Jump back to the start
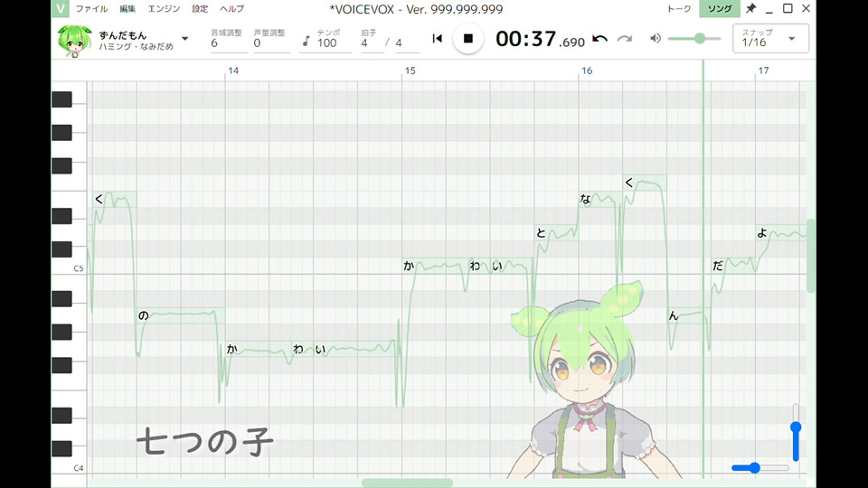 click(x=438, y=38)
